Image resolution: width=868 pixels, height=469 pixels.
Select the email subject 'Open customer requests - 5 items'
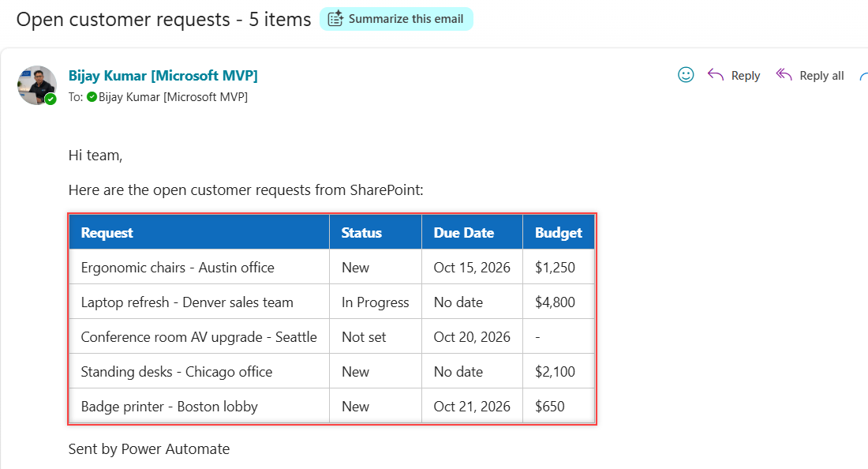pos(164,20)
